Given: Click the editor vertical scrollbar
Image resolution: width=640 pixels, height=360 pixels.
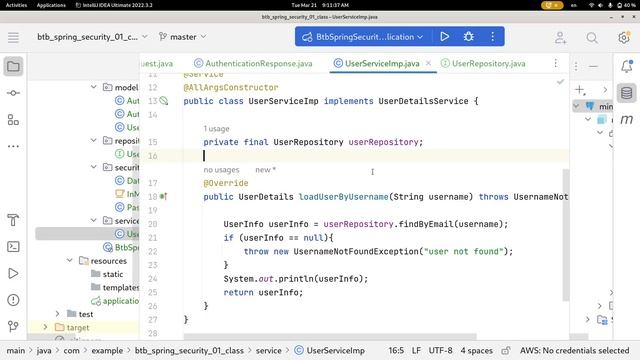Looking at the screenshot, I should click(566, 235).
